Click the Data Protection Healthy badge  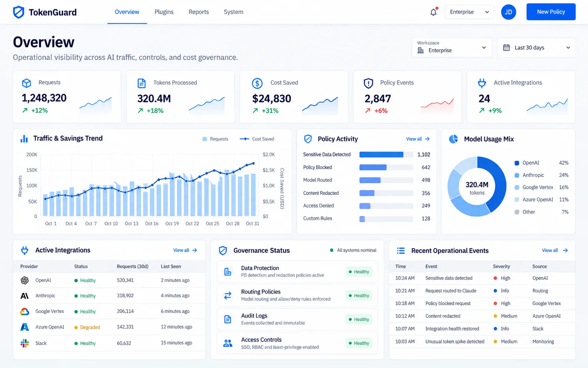pyautogui.click(x=359, y=272)
